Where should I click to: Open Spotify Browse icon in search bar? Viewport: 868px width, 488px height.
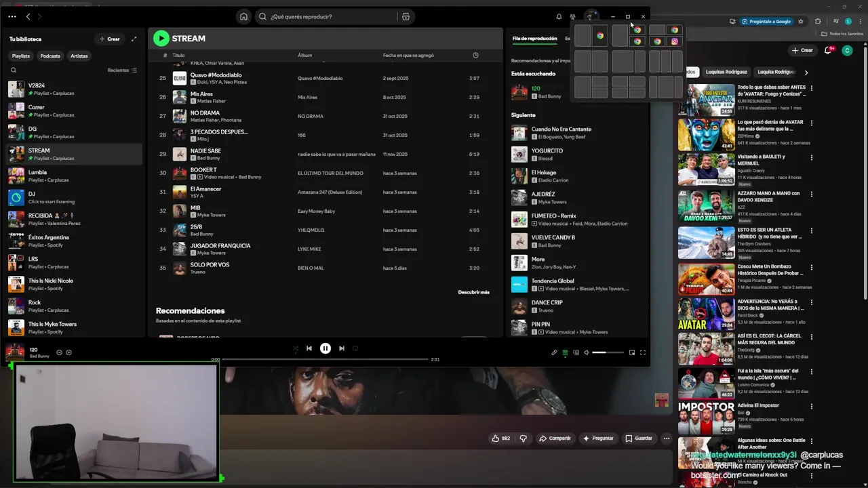(x=406, y=16)
